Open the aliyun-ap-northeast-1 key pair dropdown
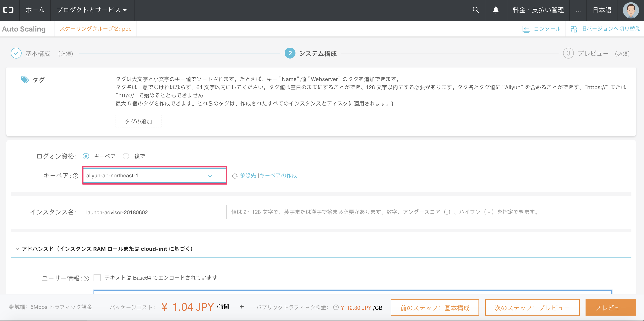The height and width of the screenshot is (321, 644). coord(154,176)
